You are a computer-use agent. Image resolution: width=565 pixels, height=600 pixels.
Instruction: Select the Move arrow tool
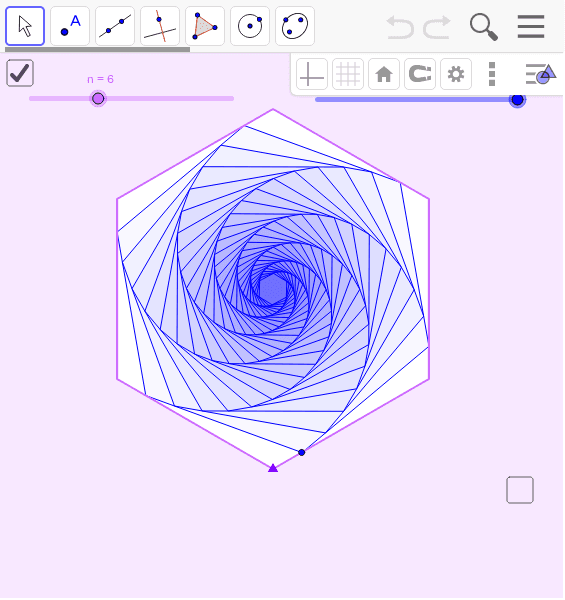click(25, 26)
